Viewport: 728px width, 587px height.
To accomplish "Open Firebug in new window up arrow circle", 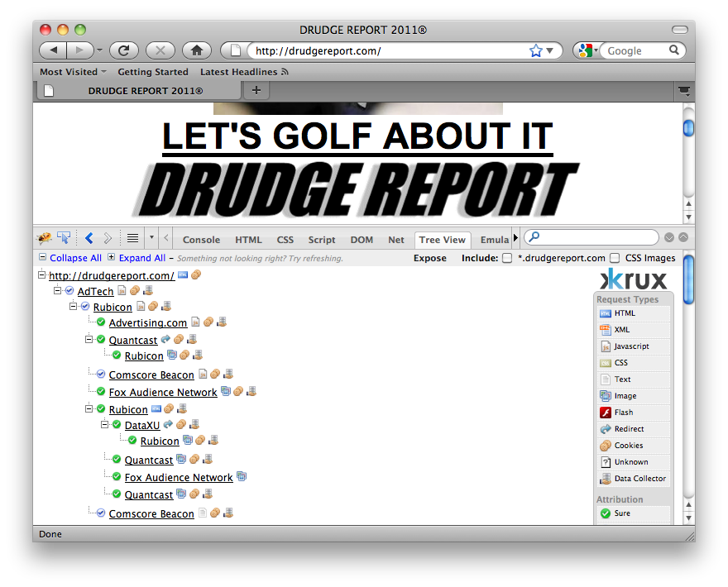I will (x=683, y=237).
